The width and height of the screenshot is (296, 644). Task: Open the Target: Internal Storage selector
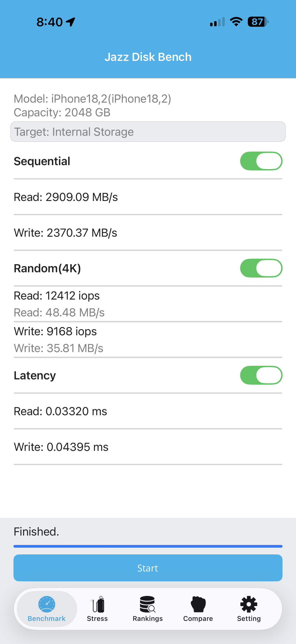[148, 132]
